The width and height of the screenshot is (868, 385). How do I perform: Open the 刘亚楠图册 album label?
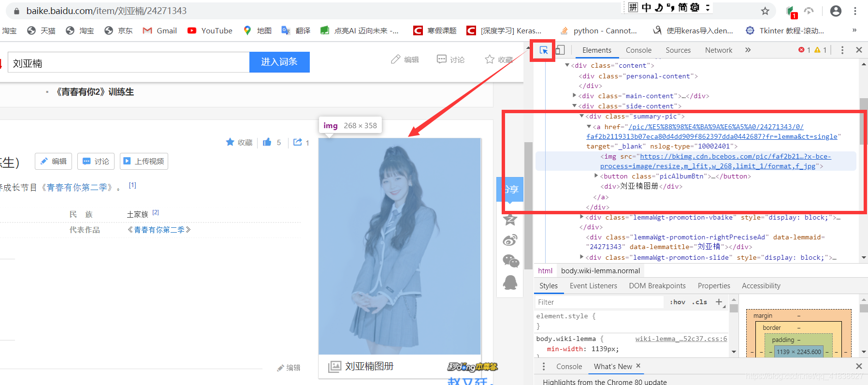click(369, 366)
